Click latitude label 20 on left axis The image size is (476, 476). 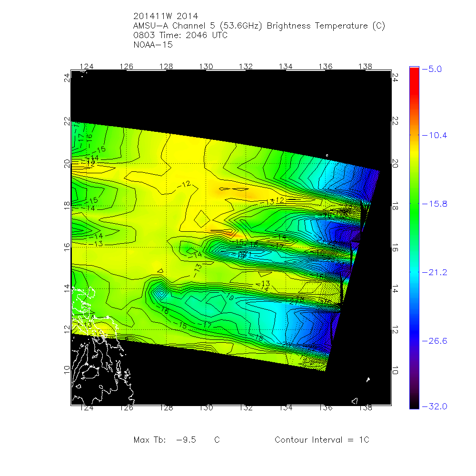tap(67, 164)
